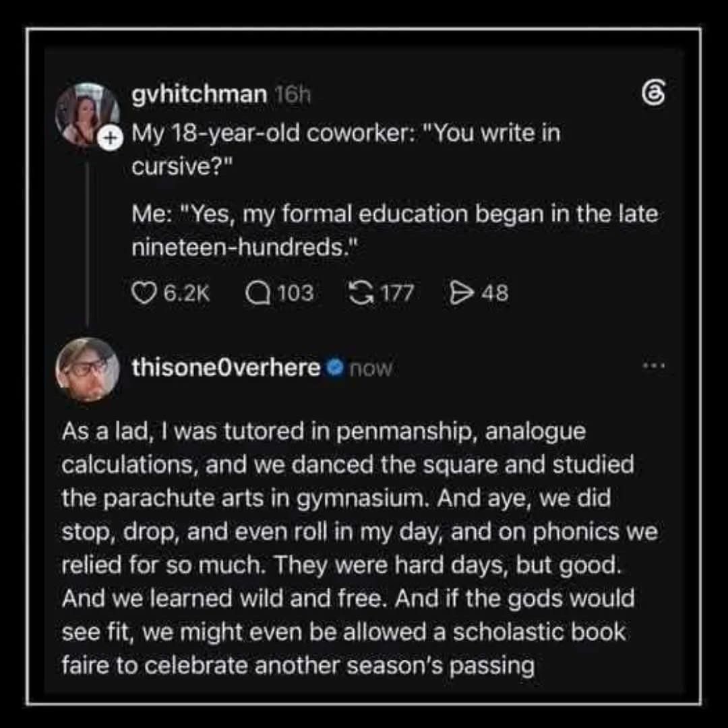Repost using the circular arrows icon

click(x=361, y=293)
